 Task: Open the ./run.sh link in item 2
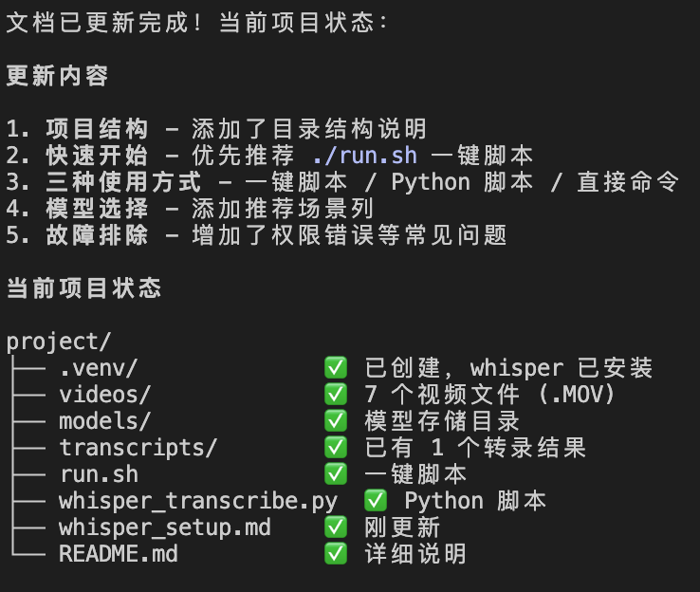364,156
